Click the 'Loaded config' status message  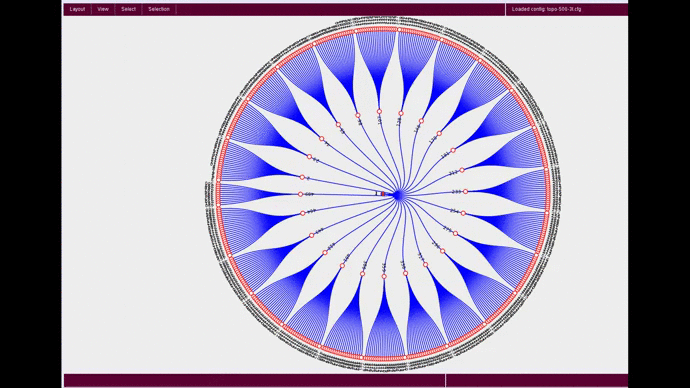point(546,9)
